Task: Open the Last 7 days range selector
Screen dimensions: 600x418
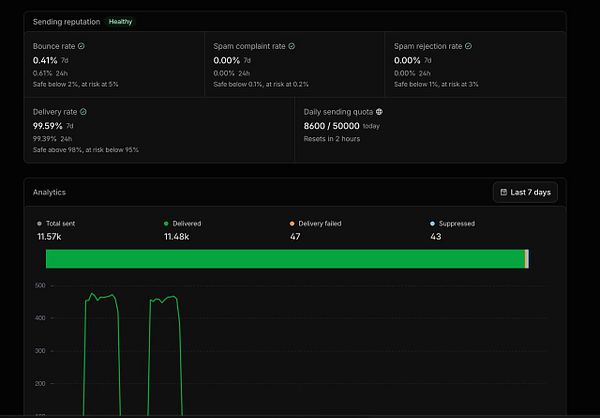Action: 525,192
